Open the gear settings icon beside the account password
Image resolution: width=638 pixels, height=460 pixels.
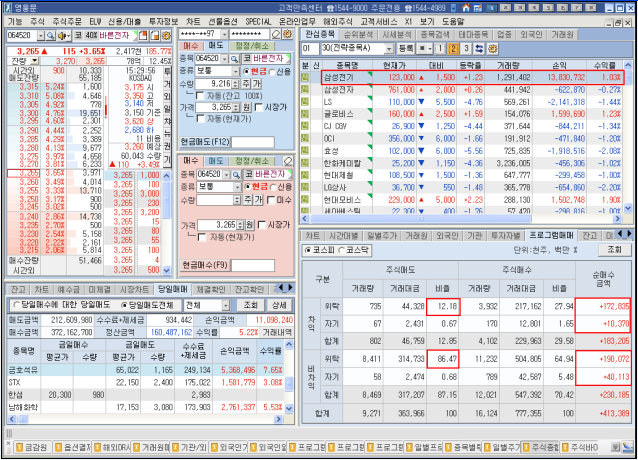click(287, 35)
